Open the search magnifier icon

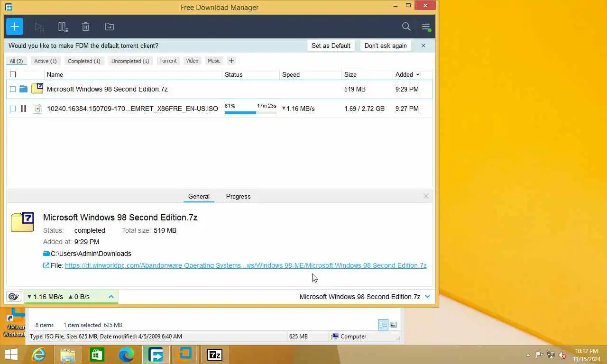406,27
